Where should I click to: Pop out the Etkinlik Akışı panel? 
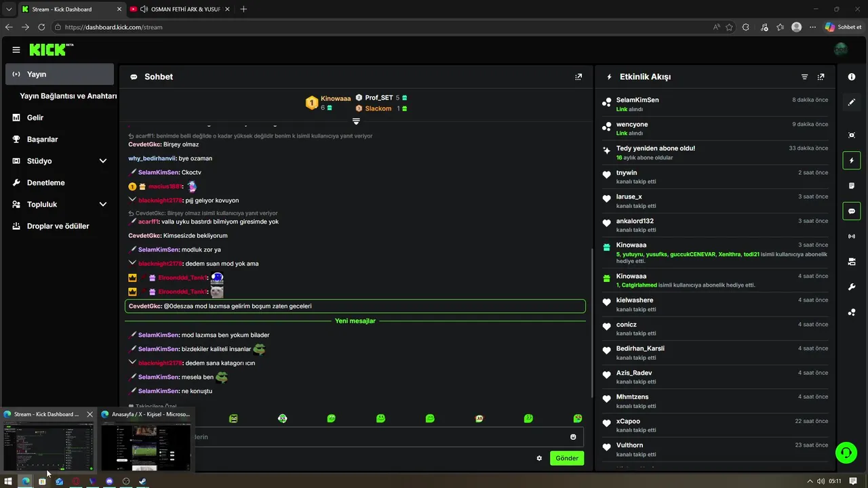pyautogui.click(x=821, y=77)
